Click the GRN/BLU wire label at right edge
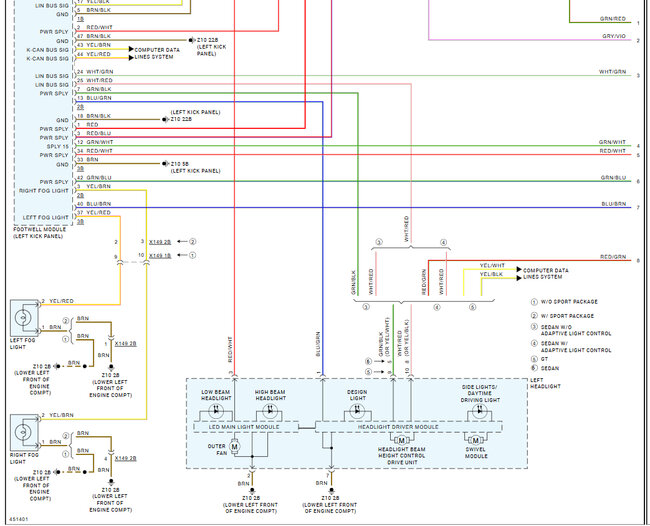 tap(613, 177)
